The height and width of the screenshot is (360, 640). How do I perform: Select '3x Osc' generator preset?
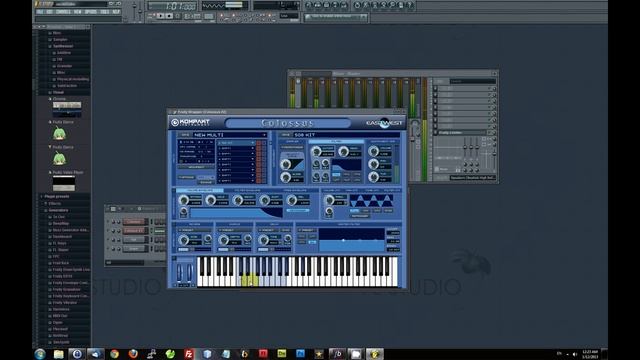pyautogui.click(x=59, y=217)
